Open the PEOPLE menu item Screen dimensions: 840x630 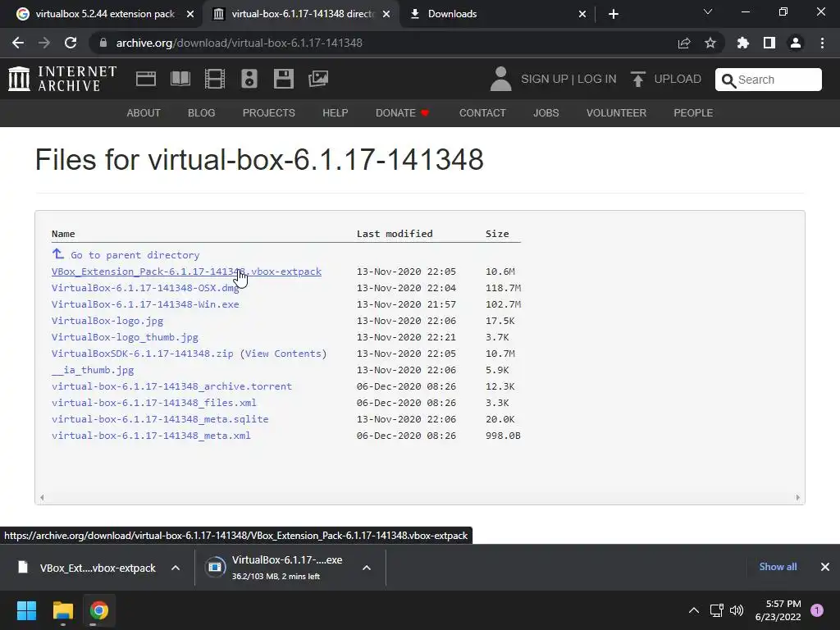point(693,113)
